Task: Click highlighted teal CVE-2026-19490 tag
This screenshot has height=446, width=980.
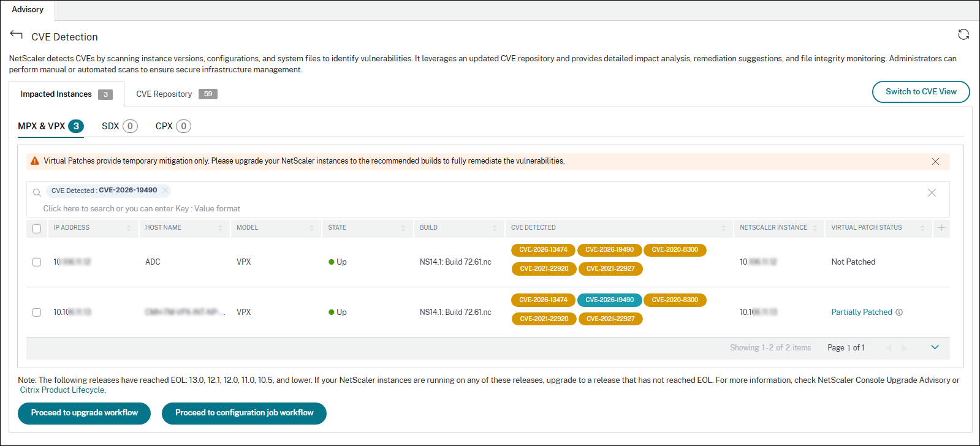Action: [609, 300]
